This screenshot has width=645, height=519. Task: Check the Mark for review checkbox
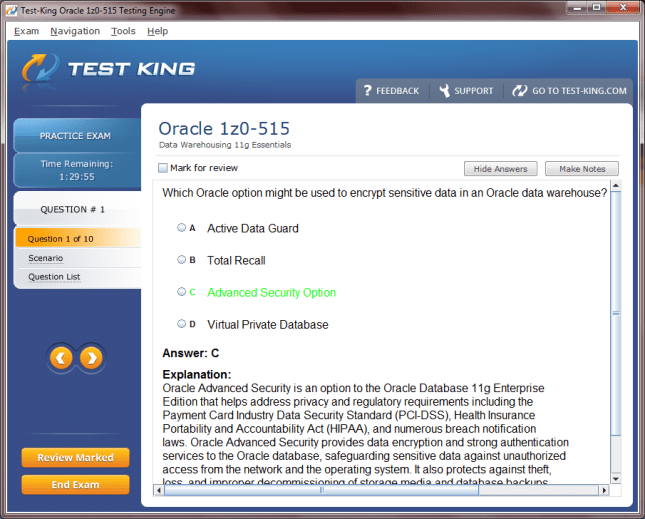pyautogui.click(x=163, y=168)
